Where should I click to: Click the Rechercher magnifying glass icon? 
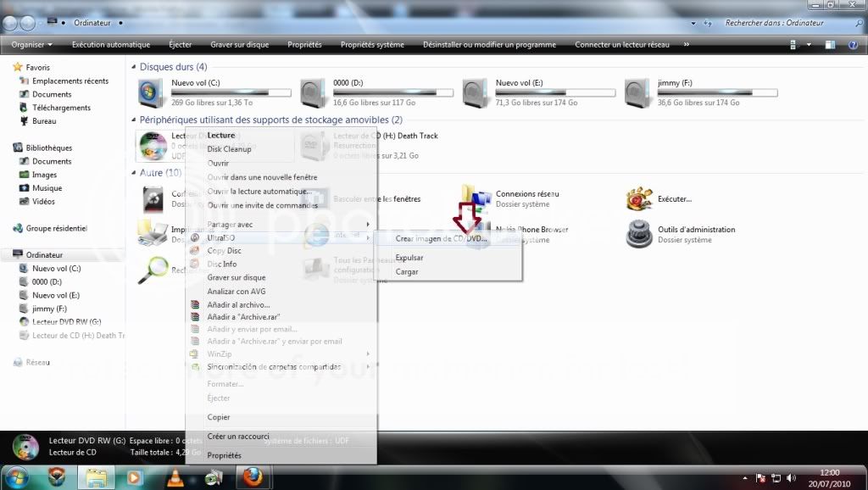click(153, 270)
